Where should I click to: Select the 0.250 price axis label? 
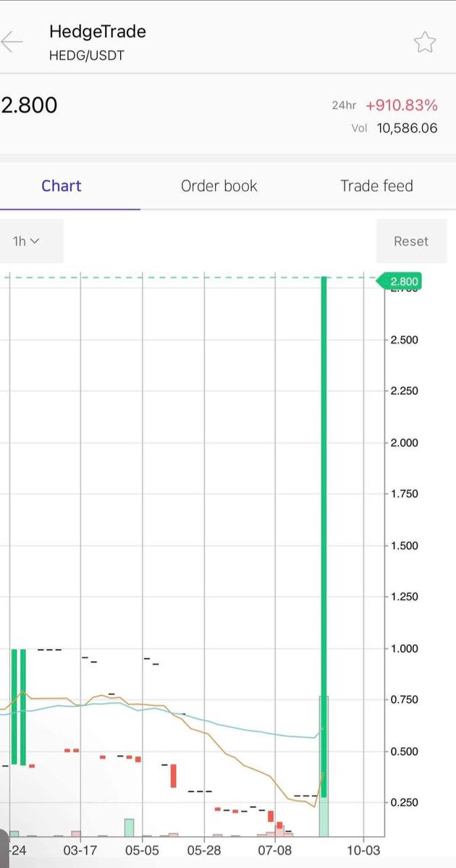(x=404, y=802)
